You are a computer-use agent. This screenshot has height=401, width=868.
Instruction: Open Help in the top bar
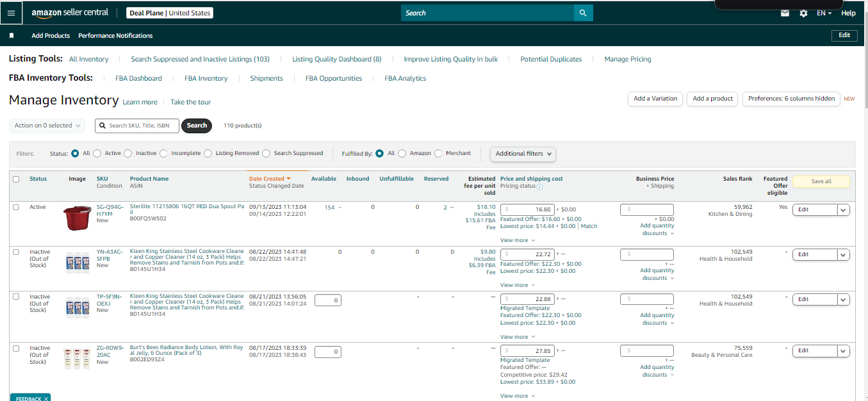click(x=848, y=13)
